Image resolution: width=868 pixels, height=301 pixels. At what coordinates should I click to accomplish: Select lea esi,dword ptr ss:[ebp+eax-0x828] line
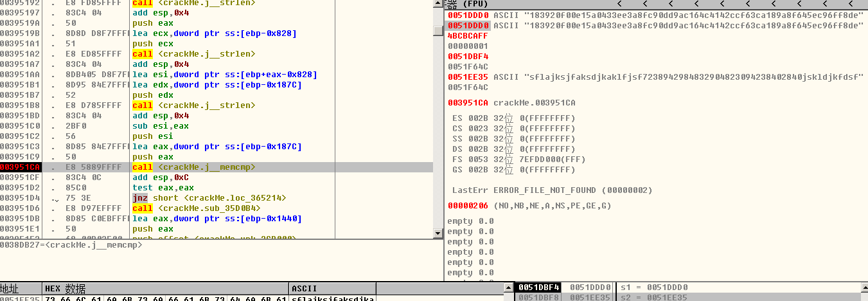(x=224, y=75)
